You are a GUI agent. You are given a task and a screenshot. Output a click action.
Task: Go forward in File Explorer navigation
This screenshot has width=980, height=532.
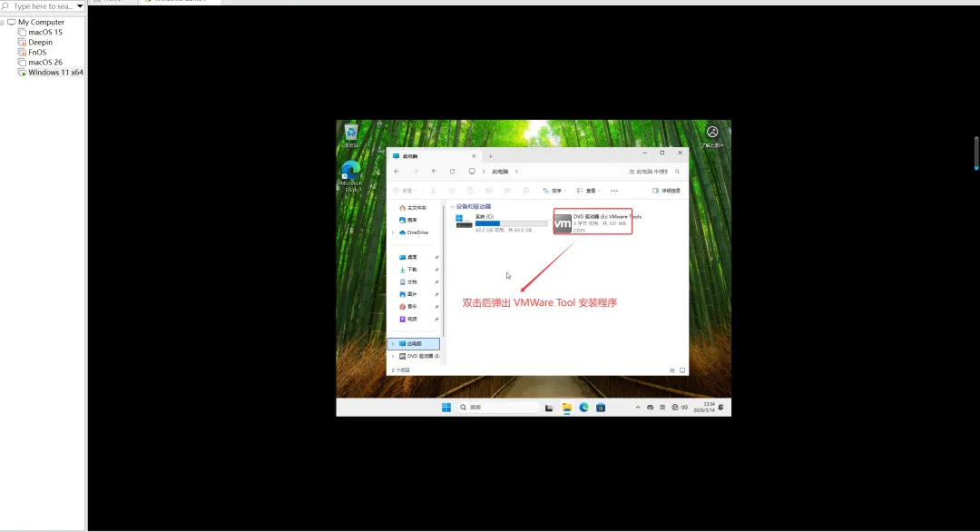coord(415,172)
